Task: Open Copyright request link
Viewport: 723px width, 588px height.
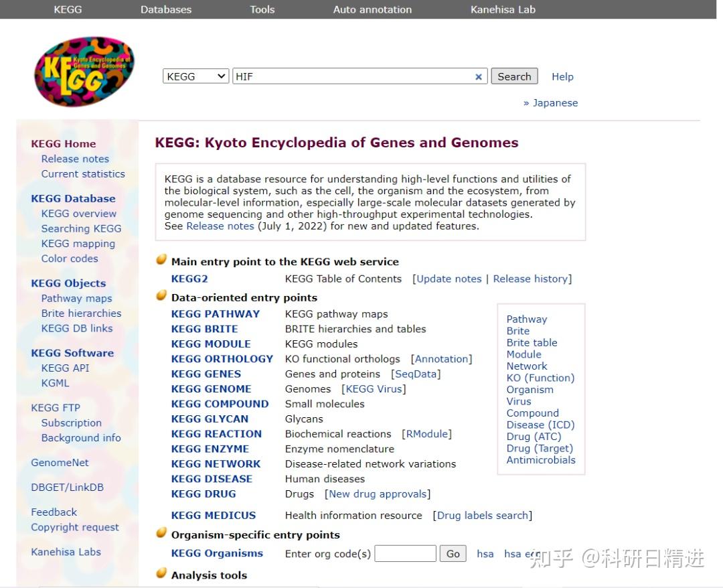Action: click(75, 527)
